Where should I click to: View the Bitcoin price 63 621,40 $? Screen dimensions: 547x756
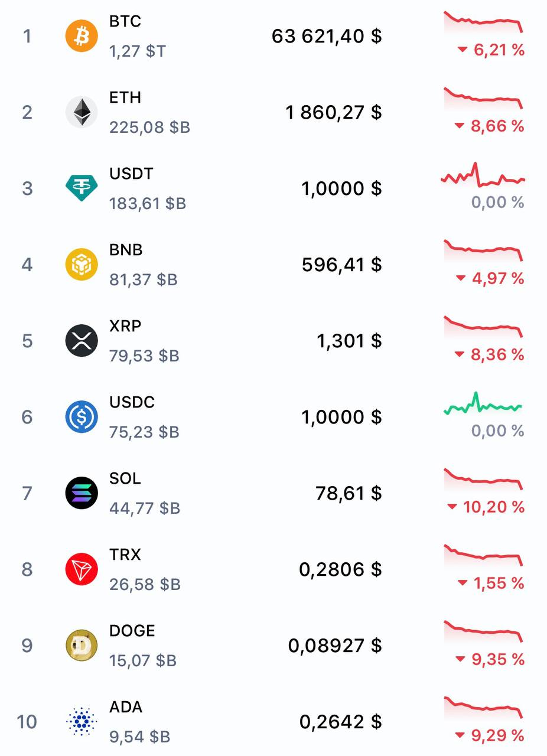tap(327, 37)
